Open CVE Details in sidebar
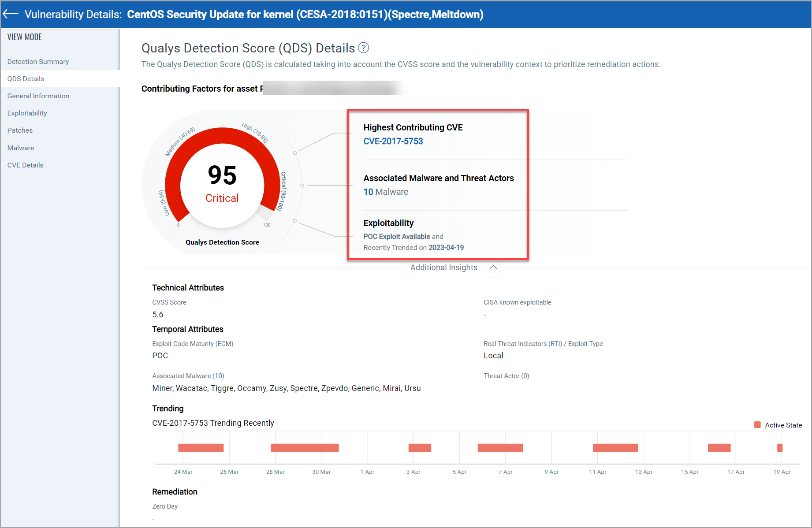 click(25, 165)
